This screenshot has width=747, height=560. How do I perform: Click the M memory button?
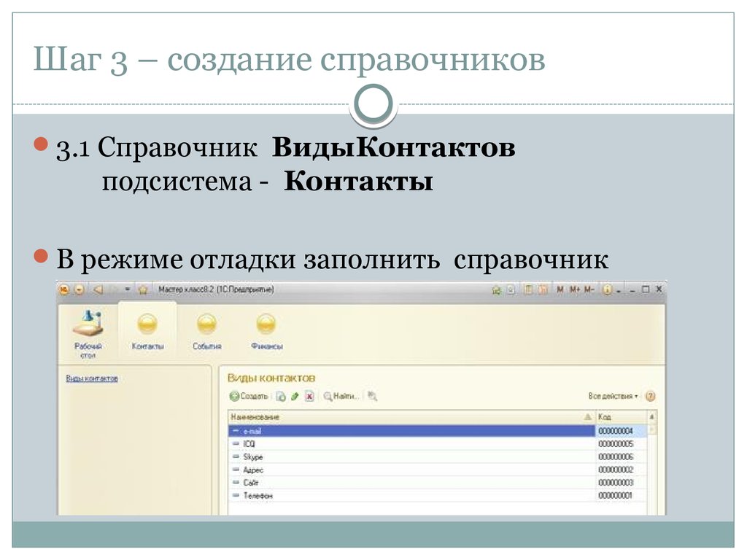coord(560,289)
